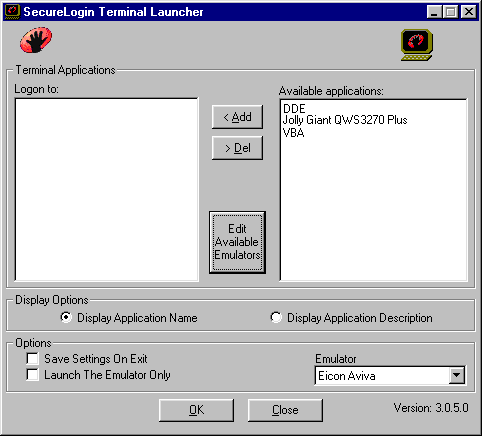Viewport: 482px width, 436px height.
Task: Click the red hand logo icon
Action: pos(36,41)
